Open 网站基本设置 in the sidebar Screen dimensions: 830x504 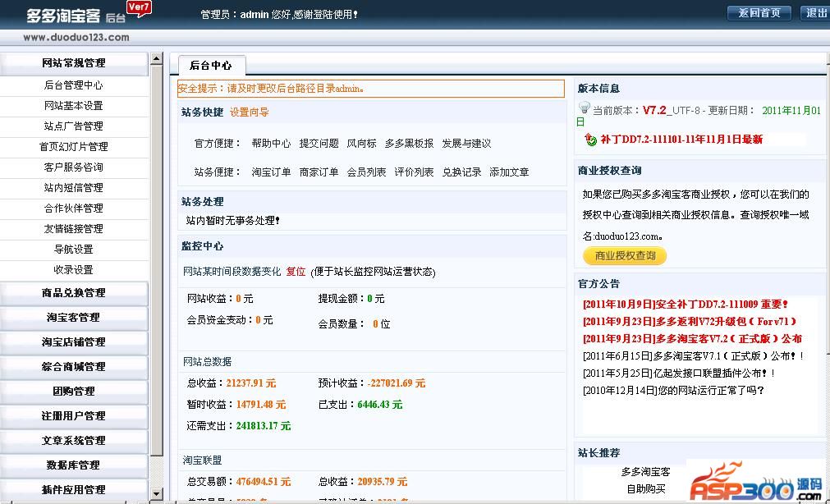click(x=74, y=106)
